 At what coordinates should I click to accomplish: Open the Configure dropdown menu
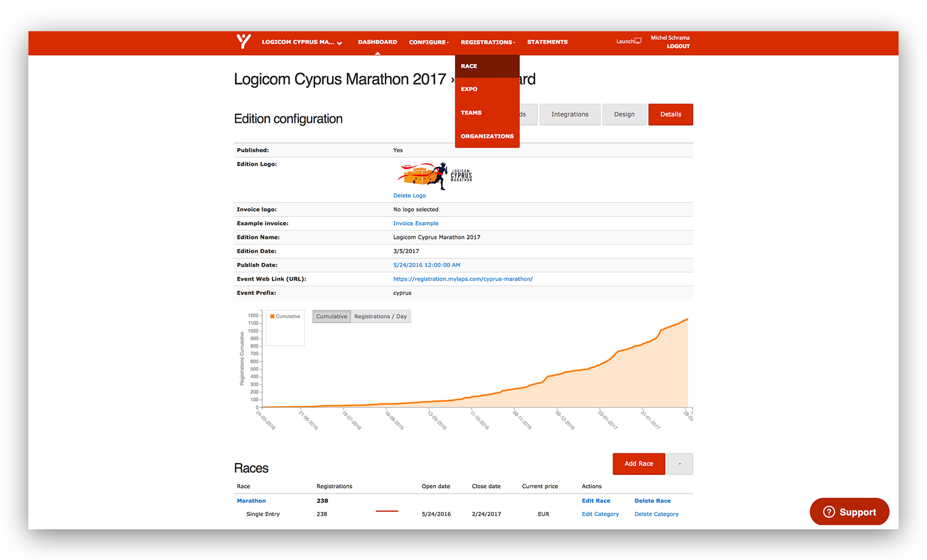tap(429, 42)
